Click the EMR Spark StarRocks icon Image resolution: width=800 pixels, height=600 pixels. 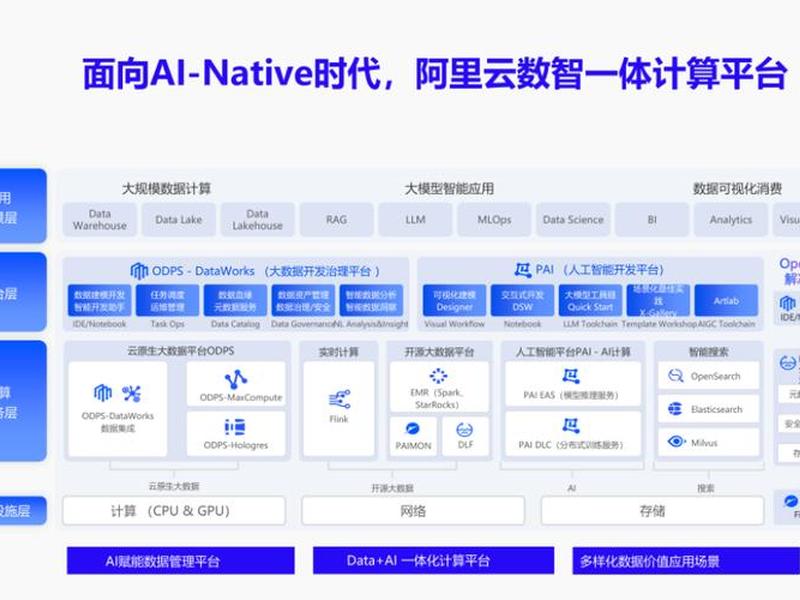(438, 376)
